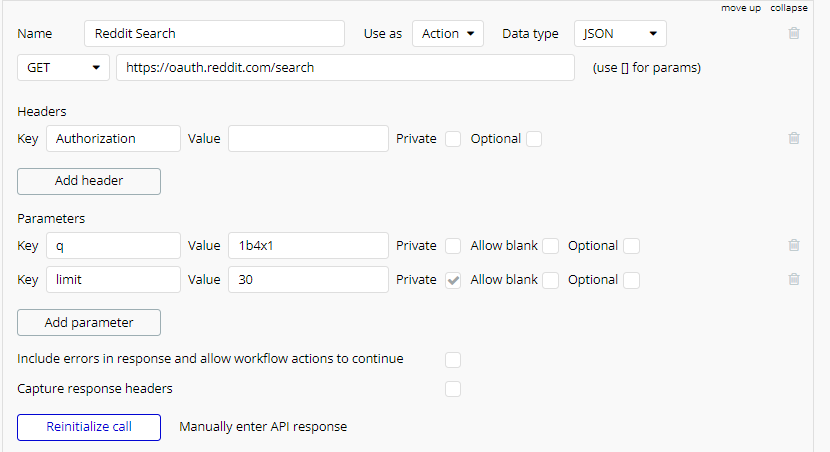Viewport: 830px width, 452px height.
Task: Enable include errors in response option
Action: 453,359
